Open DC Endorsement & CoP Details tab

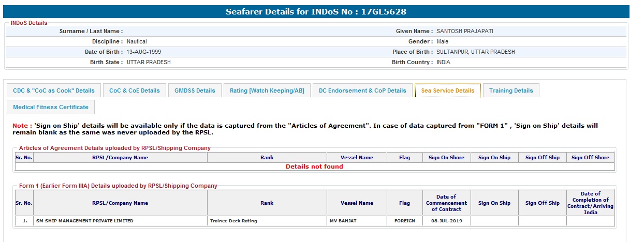(x=362, y=90)
